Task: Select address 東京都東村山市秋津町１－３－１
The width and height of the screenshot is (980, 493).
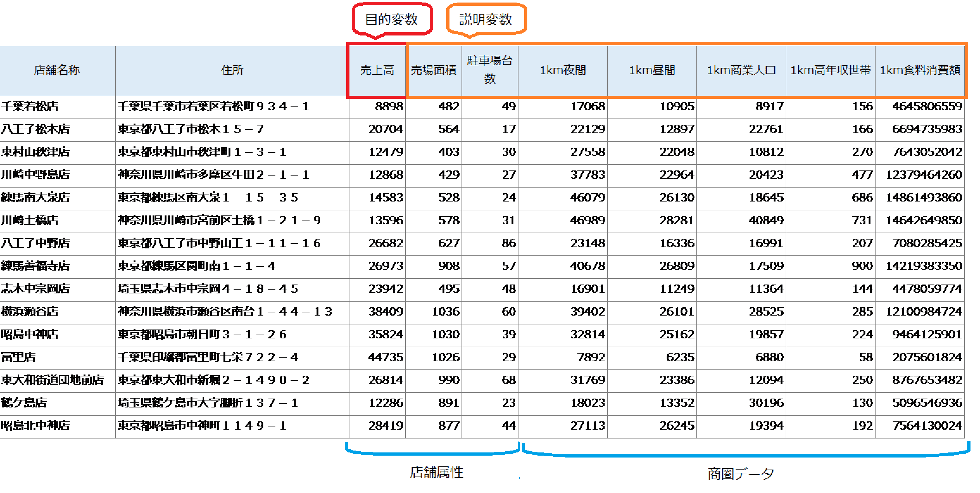Action: pos(202,152)
